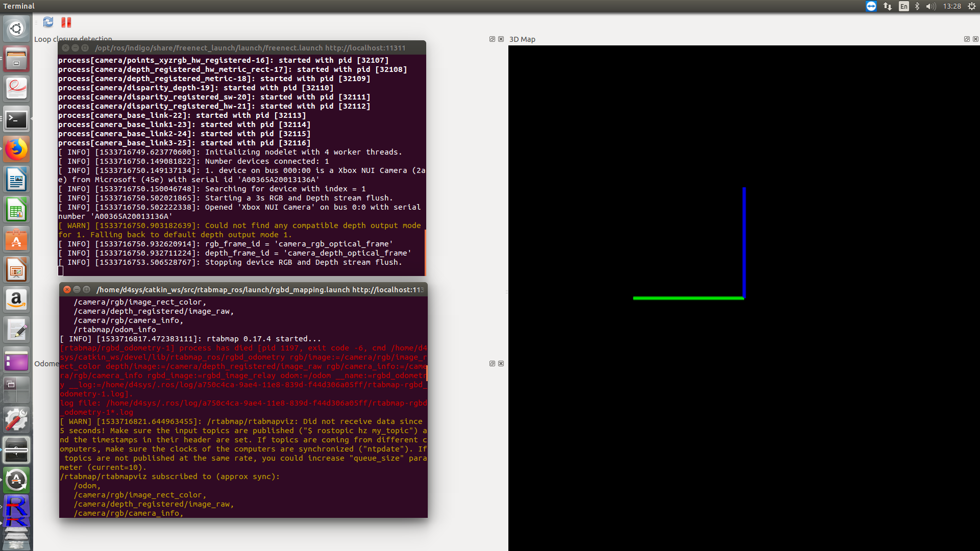Image resolution: width=980 pixels, height=551 pixels.
Task: Open the Terminal launcher icon
Action: (16, 119)
